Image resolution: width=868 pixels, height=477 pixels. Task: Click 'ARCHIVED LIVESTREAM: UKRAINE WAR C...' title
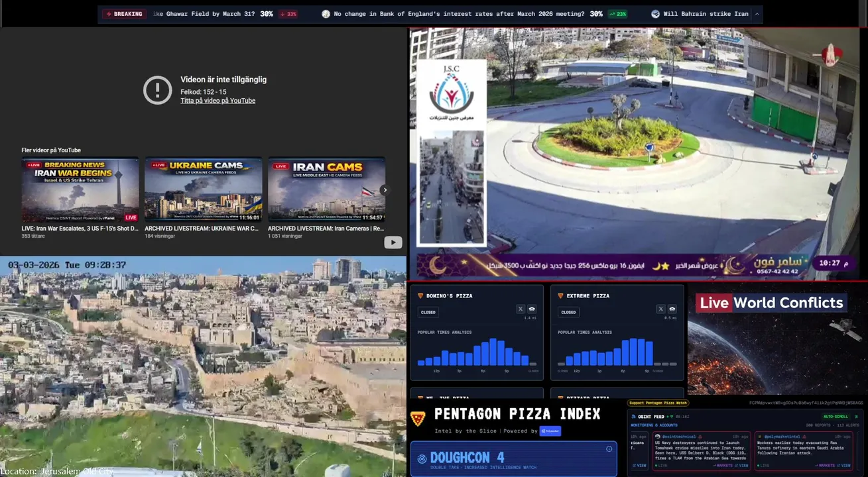click(x=202, y=229)
